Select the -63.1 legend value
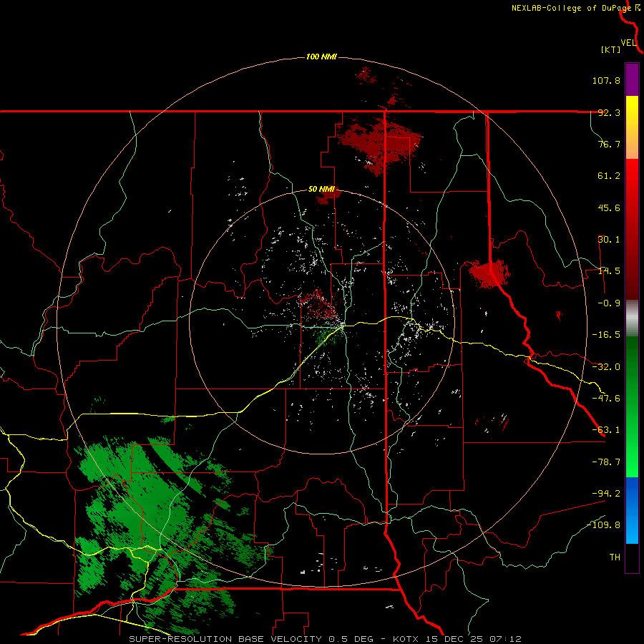The height and width of the screenshot is (644, 644). click(606, 430)
